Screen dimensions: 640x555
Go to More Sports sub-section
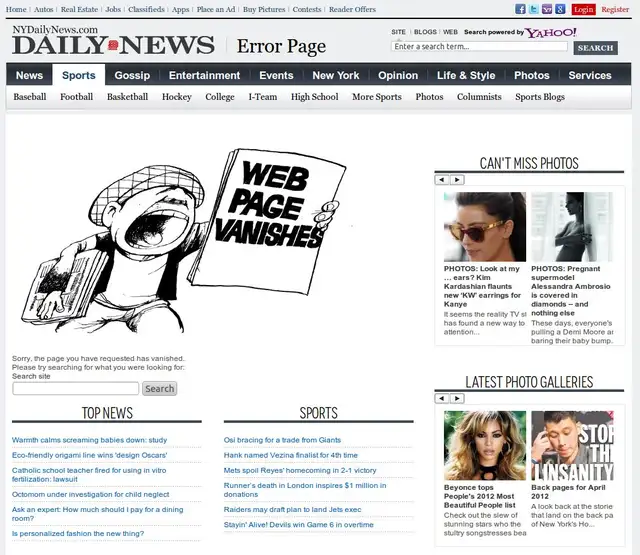(x=377, y=97)
